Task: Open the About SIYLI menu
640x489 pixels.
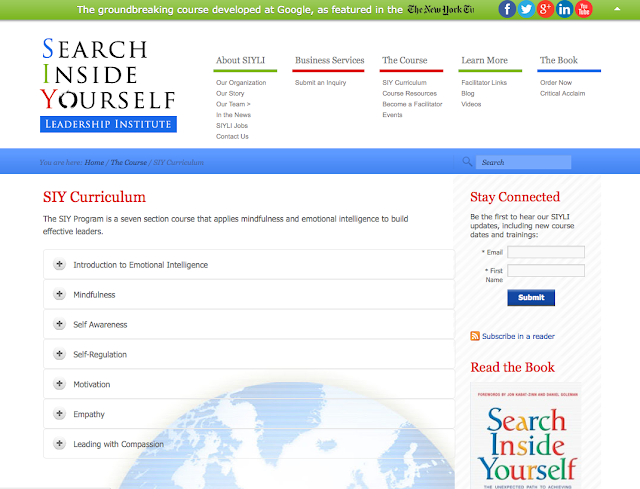Action: [240, 60]
